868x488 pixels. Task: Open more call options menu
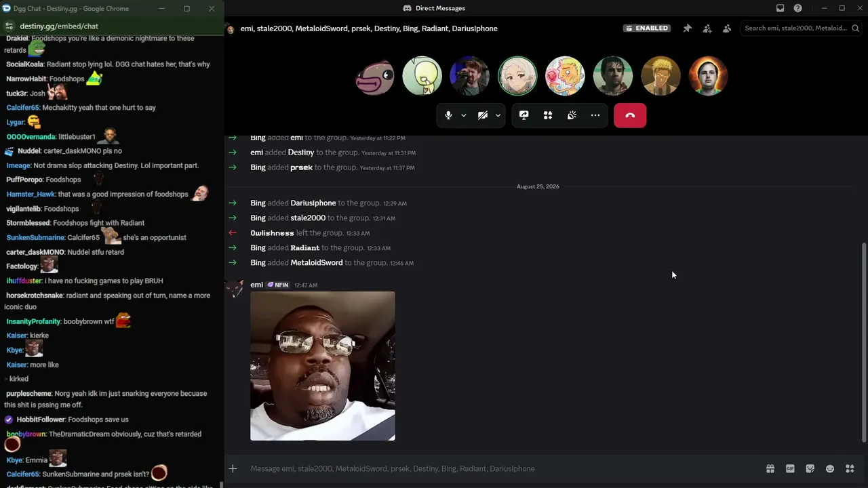(x=595, y=115)
